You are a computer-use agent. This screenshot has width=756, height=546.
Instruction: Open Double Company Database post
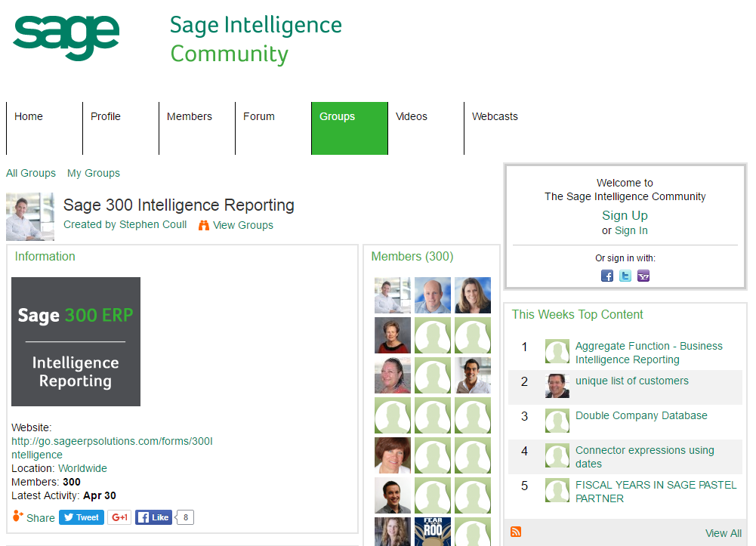tap(641, 415)
